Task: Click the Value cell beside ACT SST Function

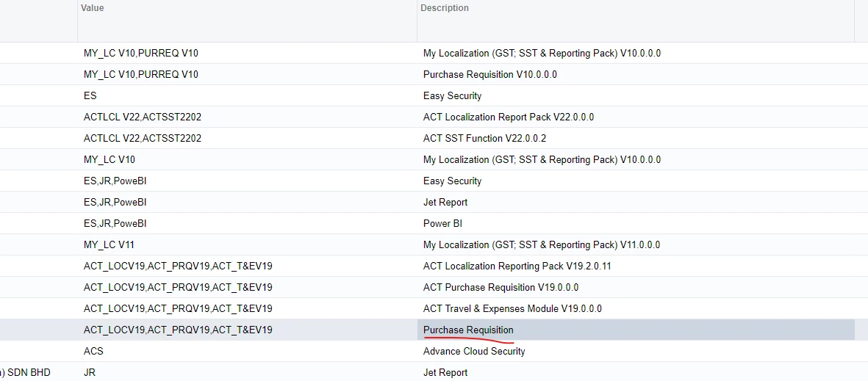Action: click(247, 138)
